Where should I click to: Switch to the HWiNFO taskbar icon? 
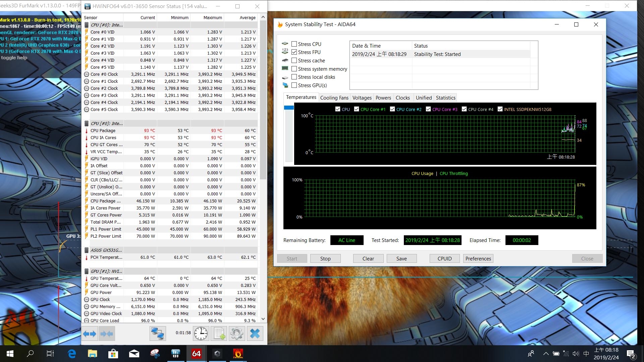(x=175, y=354)
